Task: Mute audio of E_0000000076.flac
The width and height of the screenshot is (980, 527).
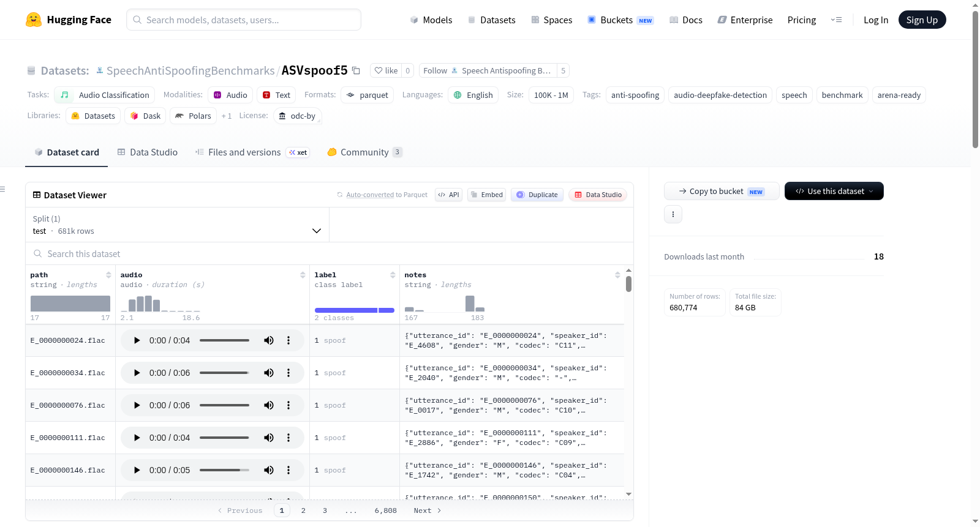Action: coord(269,405)
